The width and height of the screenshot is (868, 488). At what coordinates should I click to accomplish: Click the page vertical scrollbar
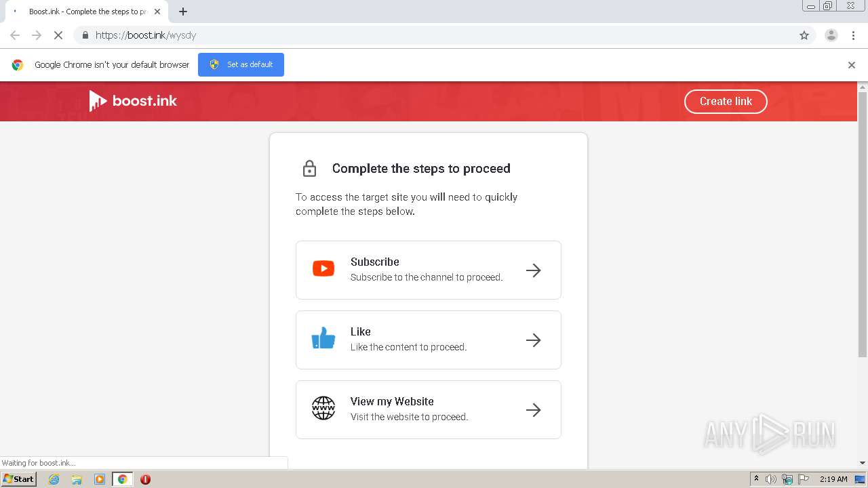click(x=863, y=224)
